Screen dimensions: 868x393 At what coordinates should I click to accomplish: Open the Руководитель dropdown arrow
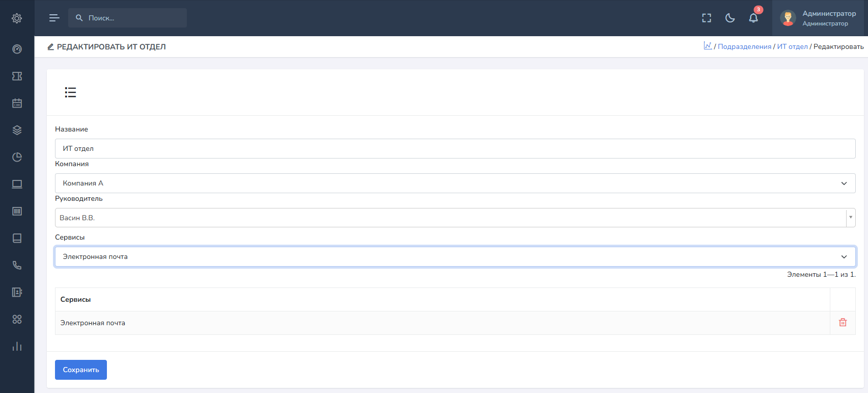click(850, 218)
